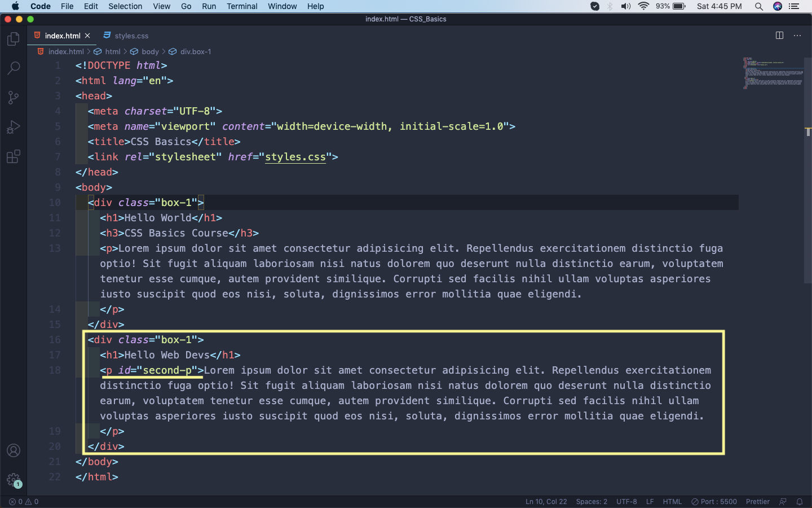Open the View menu
812x508 pixels.
pyautogui.click(x=161, y=6)
